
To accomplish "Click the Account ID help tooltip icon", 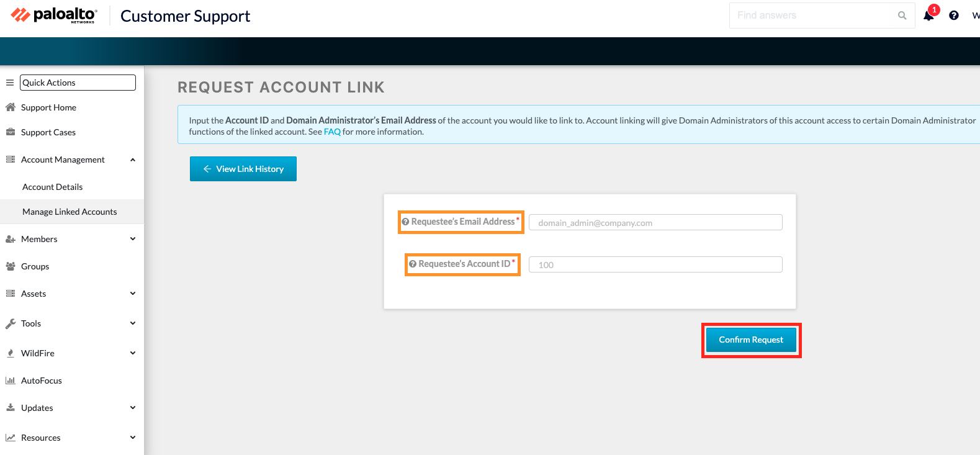I will (413, 264).
